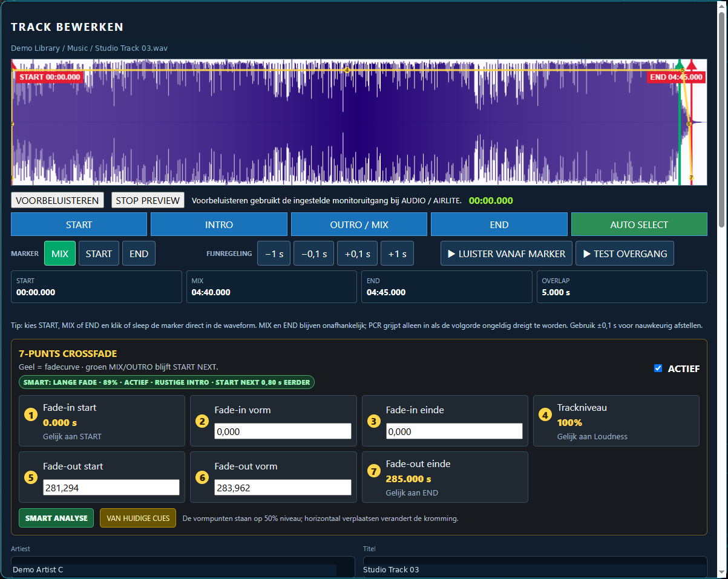
Task: Run SMART ANALYSE
Action: 56,518
